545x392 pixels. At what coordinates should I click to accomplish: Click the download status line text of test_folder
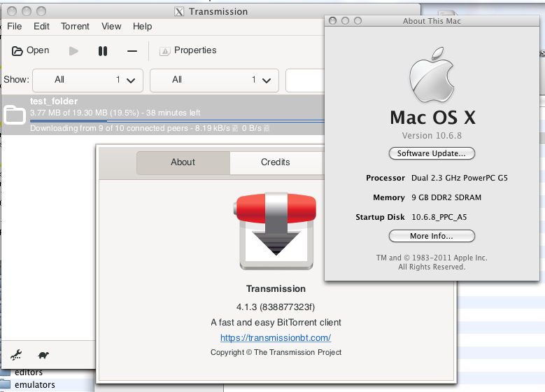tap(150, 128)
